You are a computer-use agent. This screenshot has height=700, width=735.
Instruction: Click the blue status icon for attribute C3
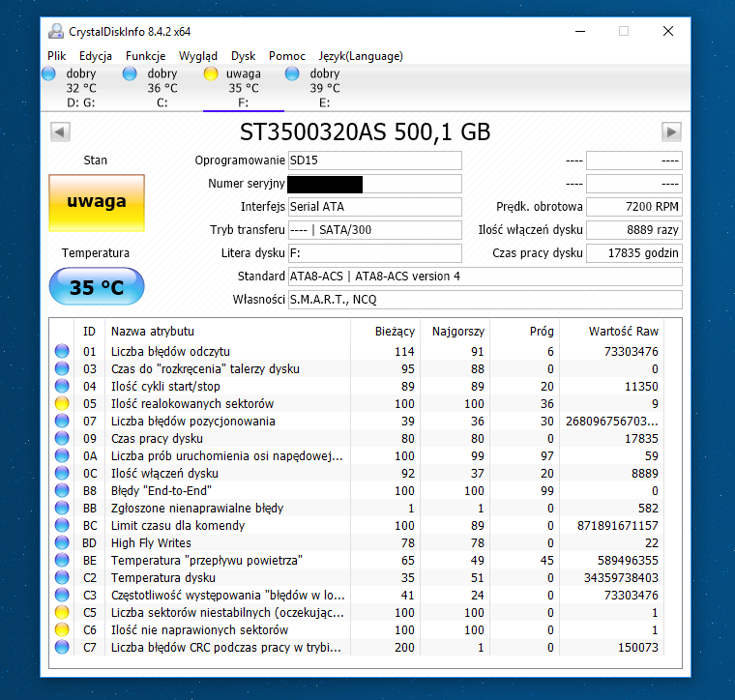pyautogui.click(x=62, y=595)
